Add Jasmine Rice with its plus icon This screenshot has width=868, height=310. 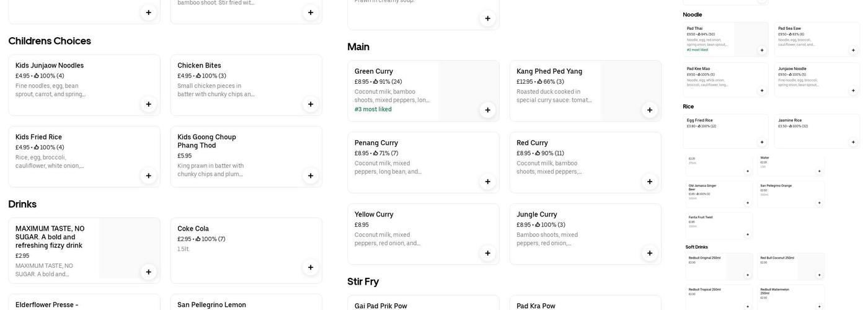pos(853,142)
